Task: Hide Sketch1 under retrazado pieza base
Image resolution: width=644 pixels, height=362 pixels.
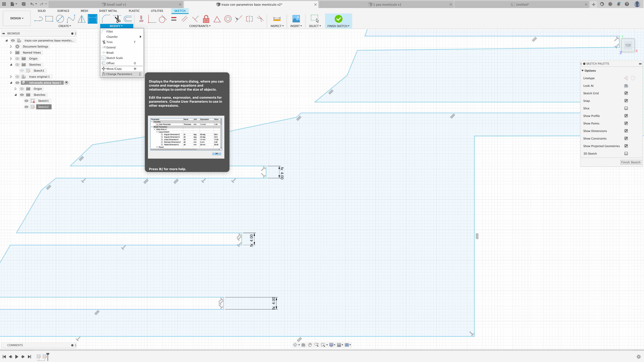Action: coord(26,101)
